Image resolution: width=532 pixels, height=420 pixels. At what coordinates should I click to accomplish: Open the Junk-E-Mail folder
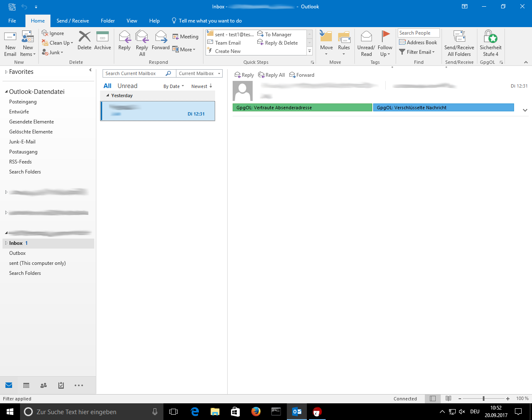pos(22,142)
